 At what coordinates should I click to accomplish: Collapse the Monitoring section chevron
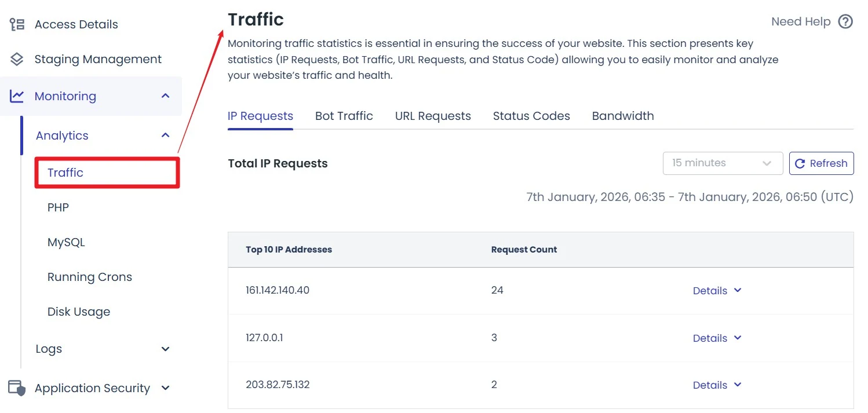[x=166, y=96]
